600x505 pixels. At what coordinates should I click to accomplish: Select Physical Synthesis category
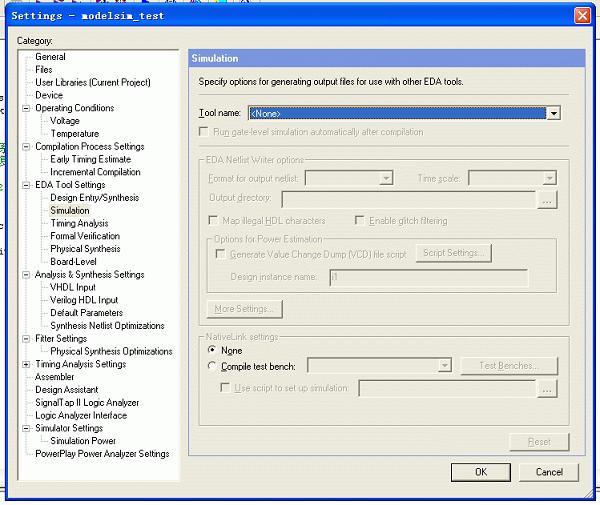tap(85, 249)
